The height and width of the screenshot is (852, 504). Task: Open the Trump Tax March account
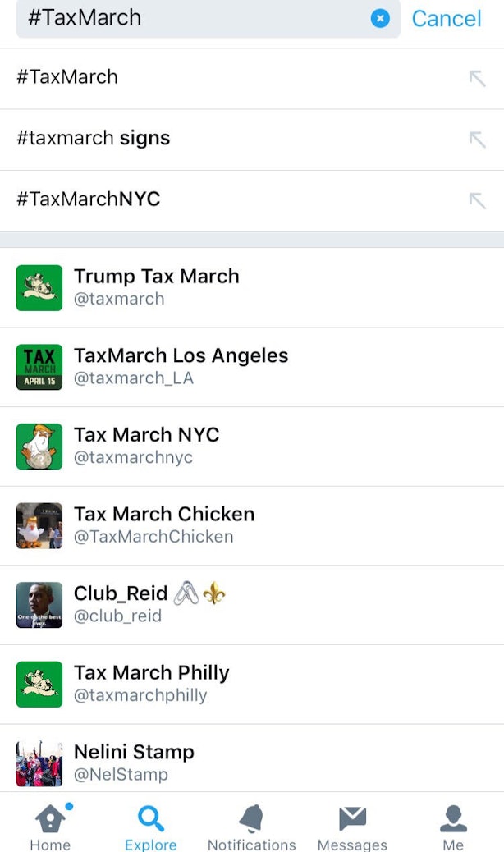click(x=252, y=287)
